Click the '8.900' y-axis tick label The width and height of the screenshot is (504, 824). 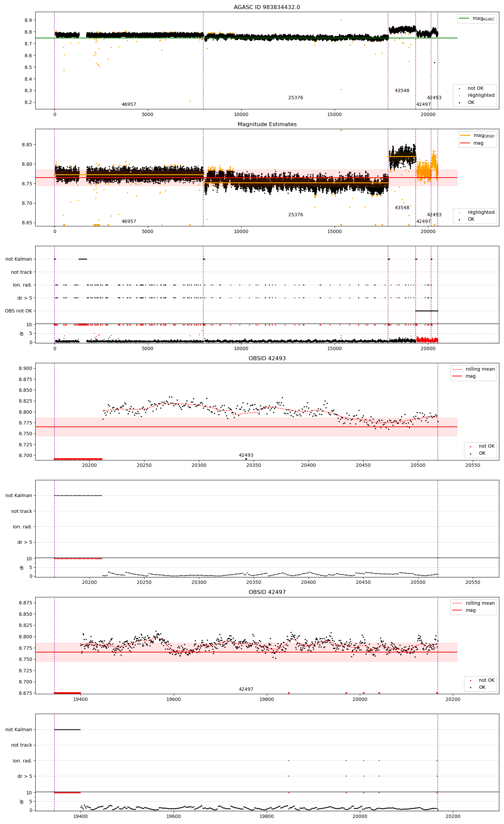(x=26, y=368)
